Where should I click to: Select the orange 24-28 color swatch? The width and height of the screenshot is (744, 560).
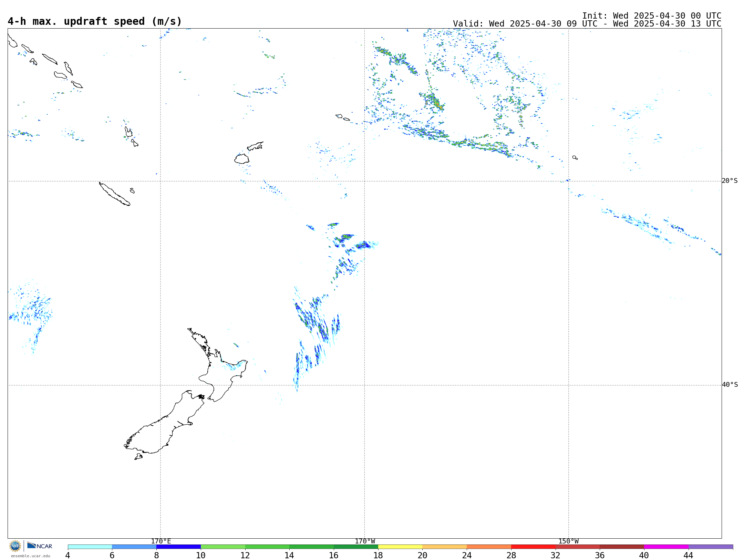click(x=489, y=547)
